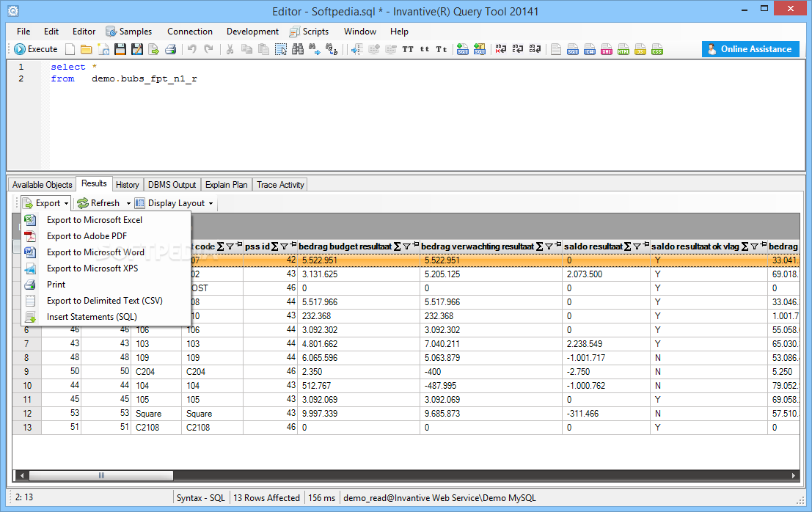
Task: Run the query with Execute
Action: point(36,49)
